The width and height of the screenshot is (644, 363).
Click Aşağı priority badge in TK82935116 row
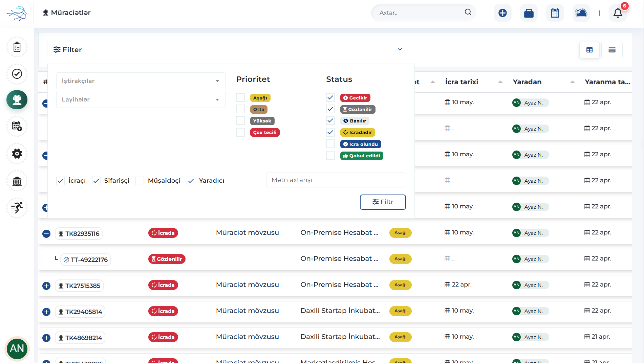click(401, 233)
